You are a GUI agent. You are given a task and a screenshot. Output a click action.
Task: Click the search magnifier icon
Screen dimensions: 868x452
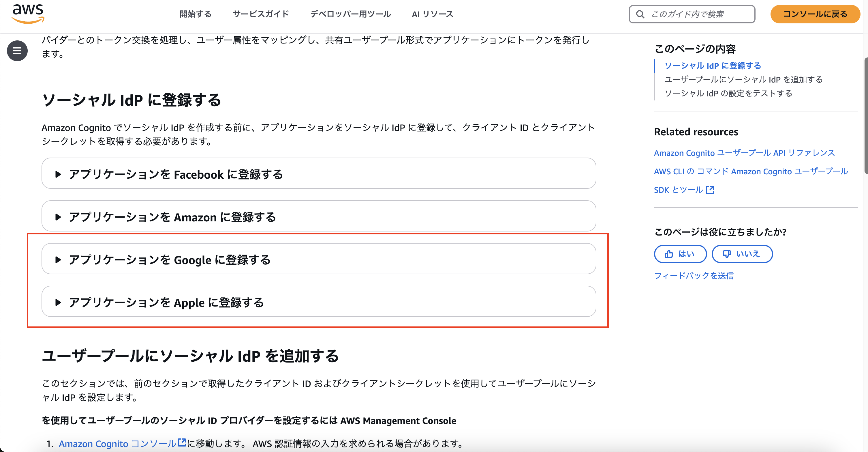pos(640,14)
